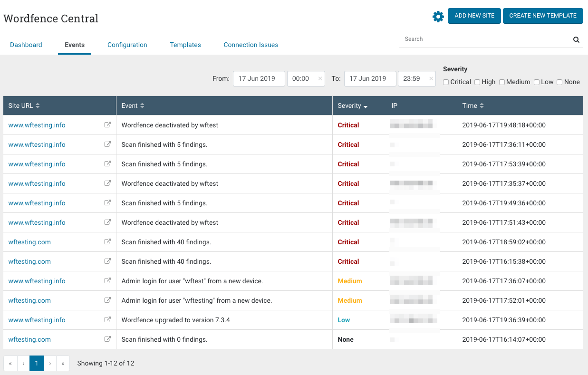Switch to the Dashboard tab
This screenshot has width=588, height=375.
coord(26,45)
